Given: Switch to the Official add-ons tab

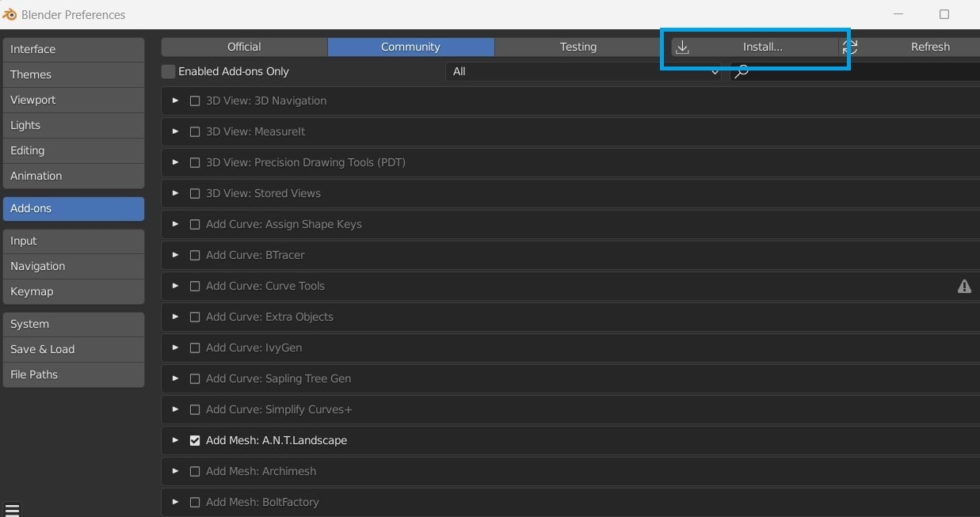Looking at the screenshot, I should pos(244,47).
